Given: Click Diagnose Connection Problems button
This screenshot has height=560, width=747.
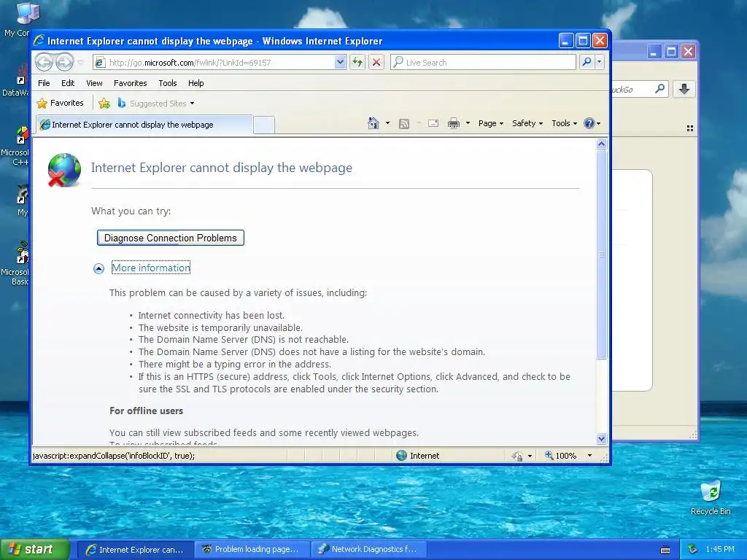Looking at the screenshot, I should pyautogui.click(x=171, y=238).
